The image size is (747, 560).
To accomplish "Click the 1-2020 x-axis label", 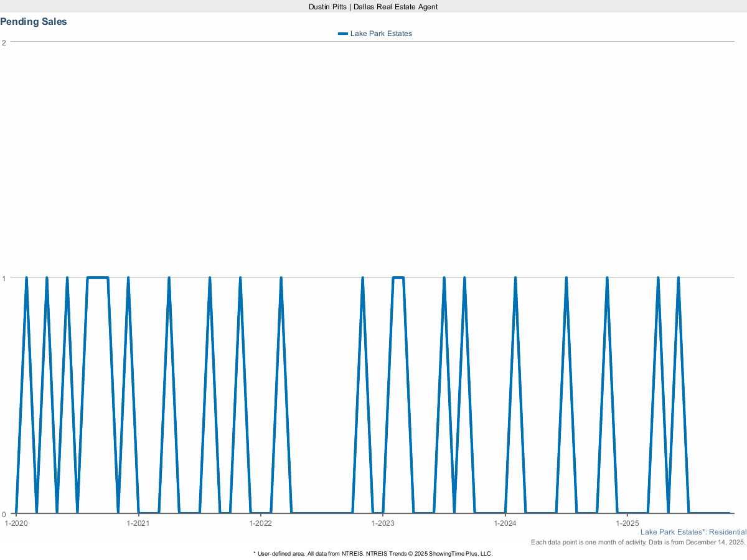I will tap(16, 524).
